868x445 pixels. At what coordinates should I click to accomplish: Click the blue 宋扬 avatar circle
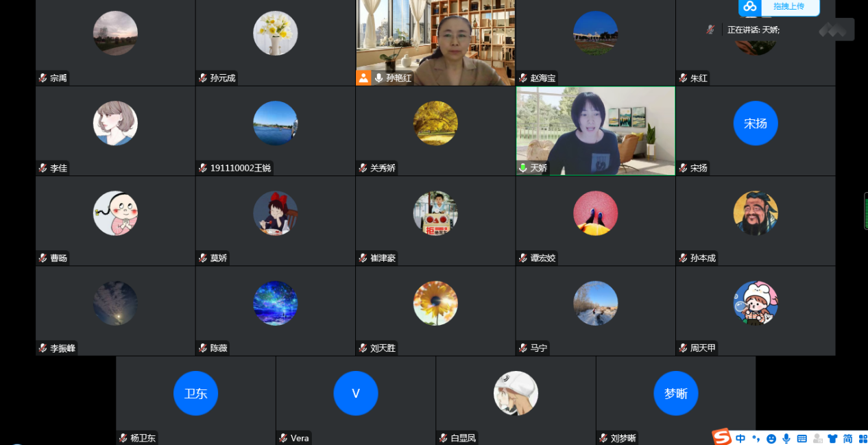coord(756,123)
